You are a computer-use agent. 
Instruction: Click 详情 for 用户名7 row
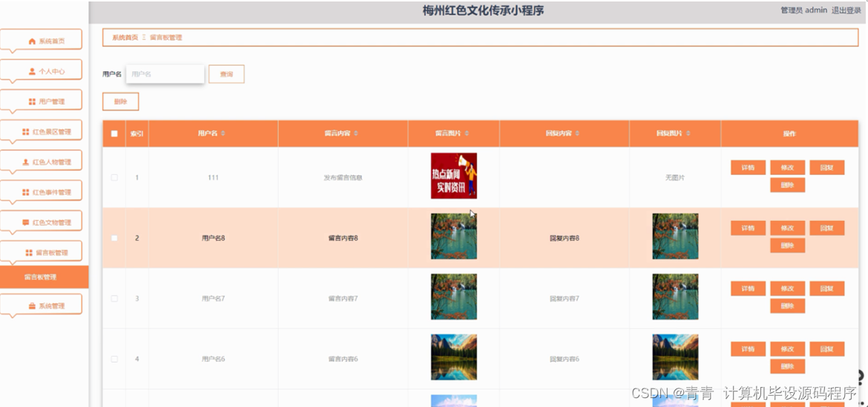(x=748, y=288)
